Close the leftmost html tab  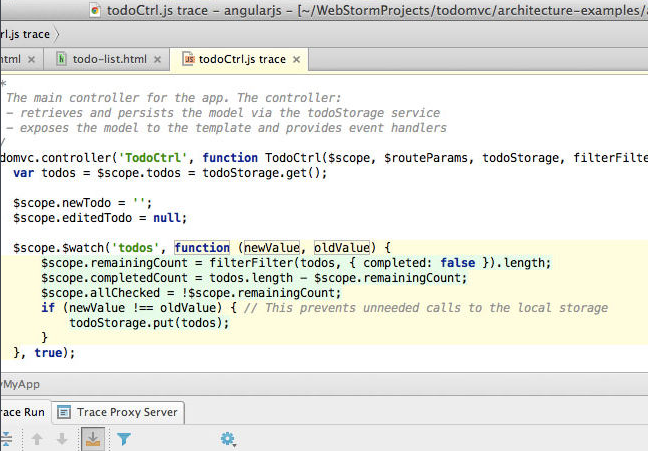(32, 59)
